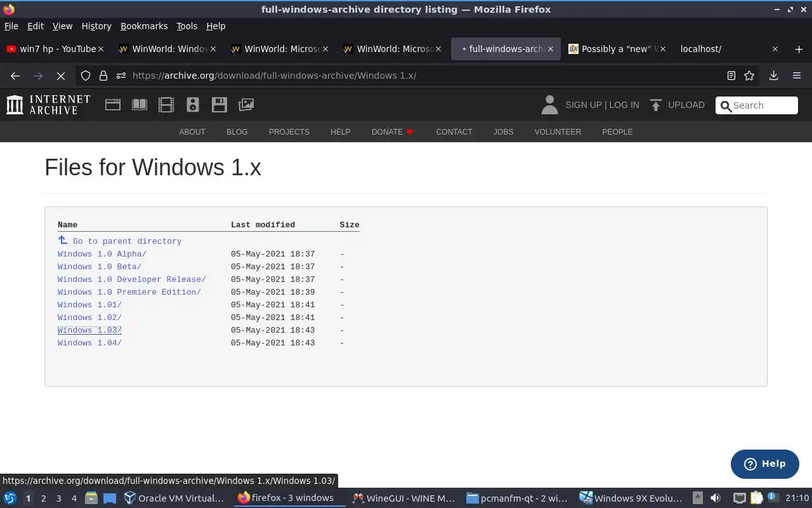812x508 pixels.
Task: Open the Bookmarks menu
Action: (x=144, y=26)
